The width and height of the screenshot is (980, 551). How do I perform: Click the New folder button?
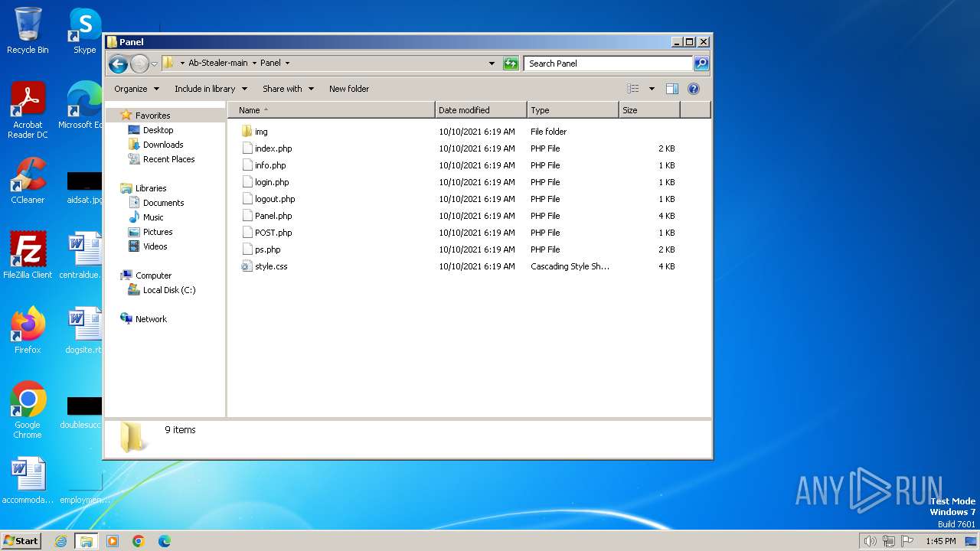[349, 89]
